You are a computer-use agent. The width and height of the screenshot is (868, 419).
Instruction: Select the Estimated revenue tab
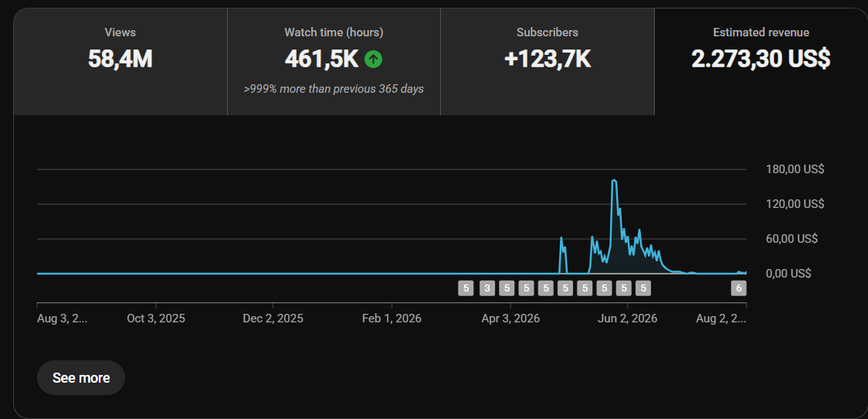coord(761,62)
